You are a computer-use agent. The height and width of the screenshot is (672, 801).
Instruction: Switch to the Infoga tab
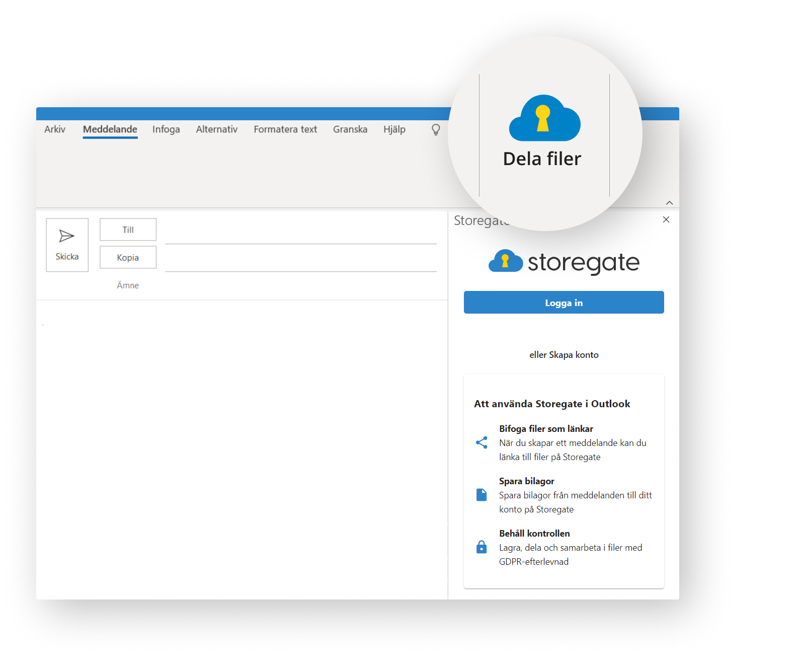click(x=166, y=129)
